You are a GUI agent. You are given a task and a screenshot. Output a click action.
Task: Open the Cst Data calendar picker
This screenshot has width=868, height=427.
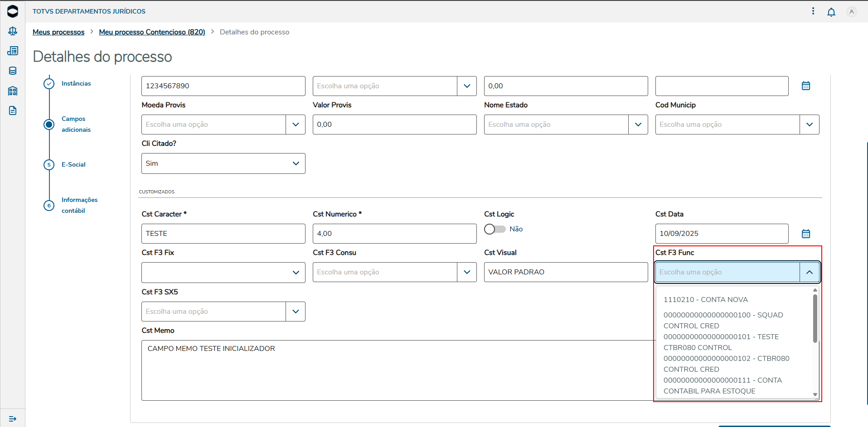[805, 234]
